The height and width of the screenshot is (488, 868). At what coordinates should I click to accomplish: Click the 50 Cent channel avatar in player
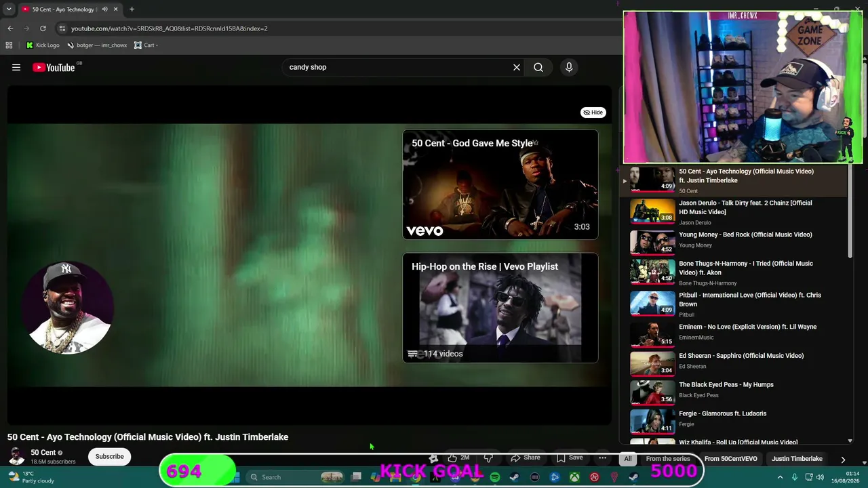pos(67,307)
